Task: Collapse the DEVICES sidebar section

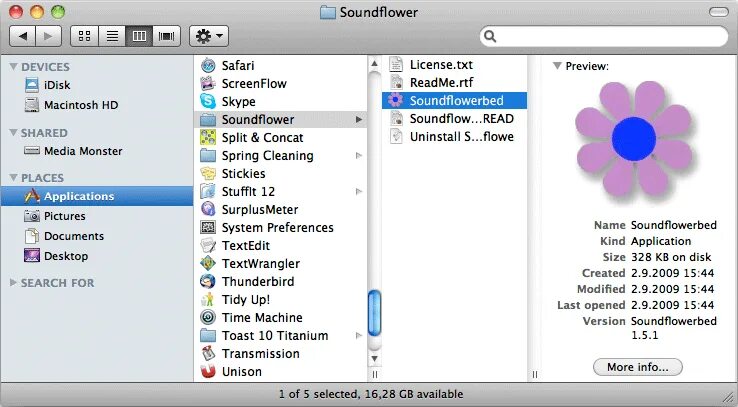Action: coord(13,67)
